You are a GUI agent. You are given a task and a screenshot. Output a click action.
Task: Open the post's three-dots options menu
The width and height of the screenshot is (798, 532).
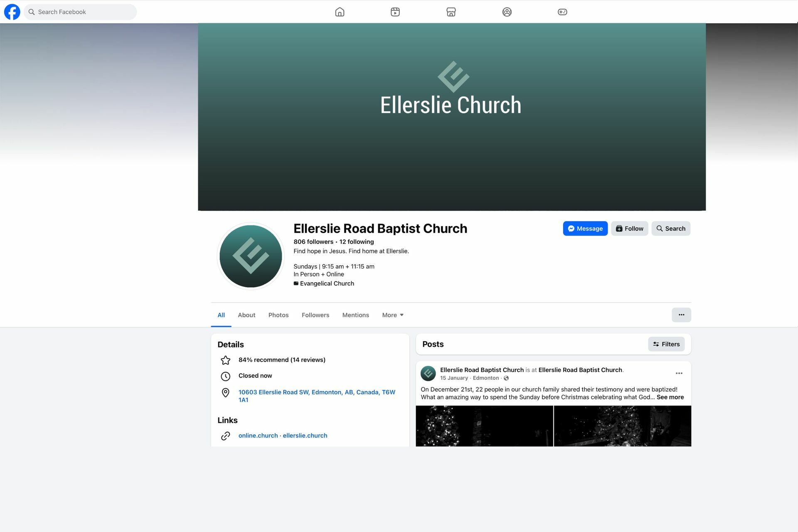point(679,373)
